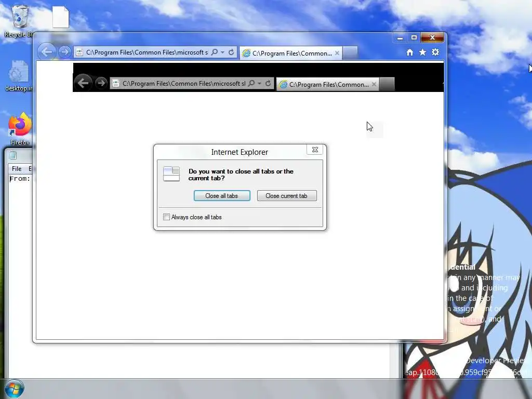
Task: Select the C:\Program Files\Common... tab
Action: tap(291, 54)
